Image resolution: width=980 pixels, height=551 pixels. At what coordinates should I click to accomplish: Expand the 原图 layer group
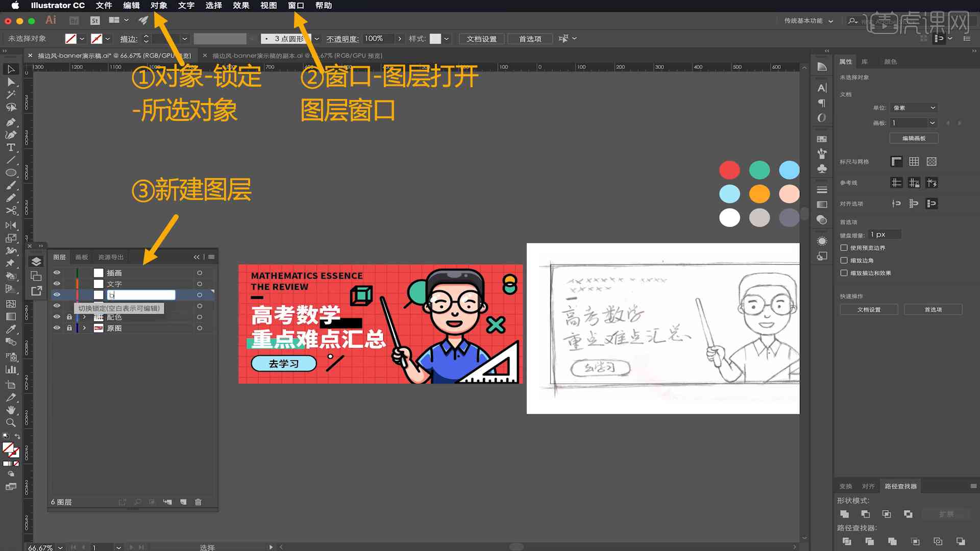tap(84, 328)
